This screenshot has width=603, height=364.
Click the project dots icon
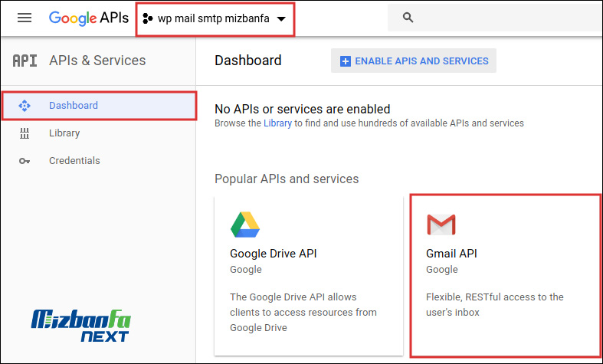tap(148, 18)
